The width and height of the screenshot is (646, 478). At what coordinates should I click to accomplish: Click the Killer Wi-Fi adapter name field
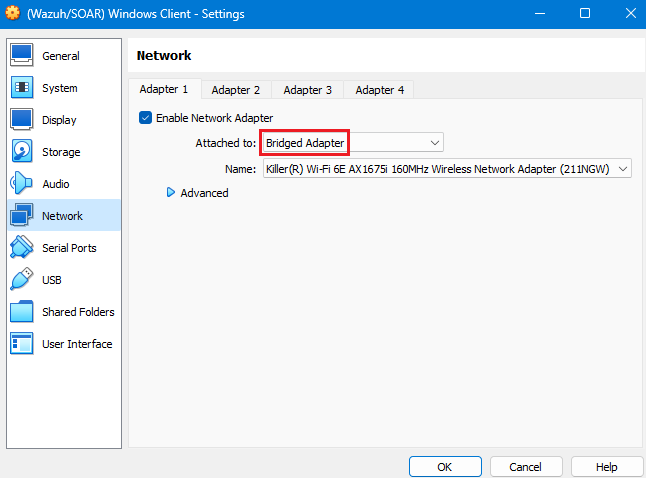point(447,169)
